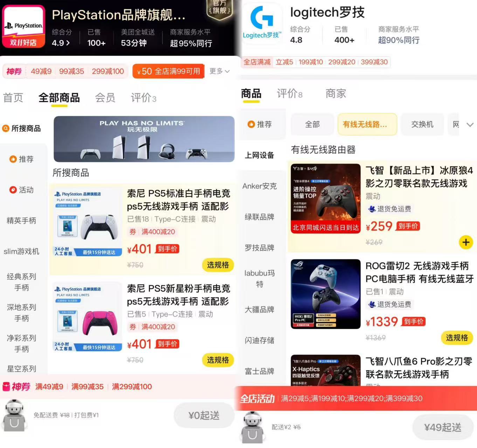477x448 pixels.
Task: Open the 所搜商品 sidebar category
Action: point(22,128)
